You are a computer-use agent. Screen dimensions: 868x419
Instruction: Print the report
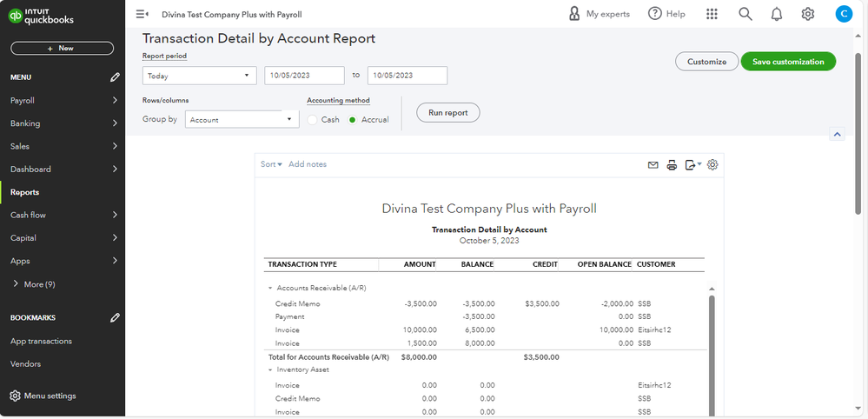pyautogui.click(x=672, y=165)
